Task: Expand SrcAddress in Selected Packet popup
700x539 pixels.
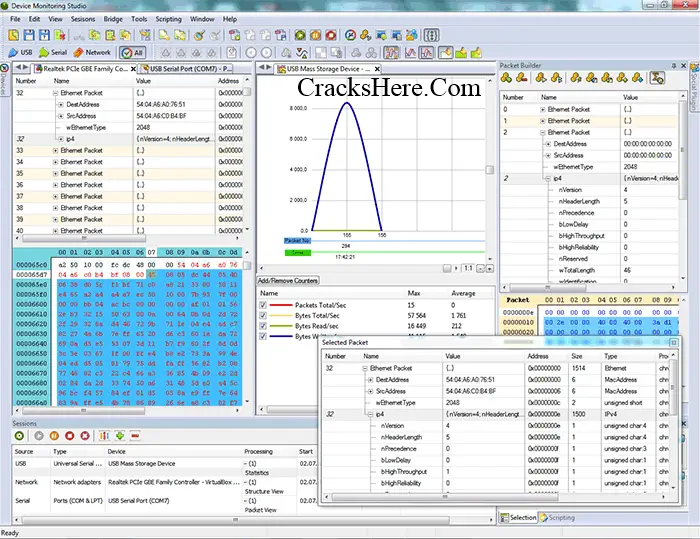Action: point(371,391)
